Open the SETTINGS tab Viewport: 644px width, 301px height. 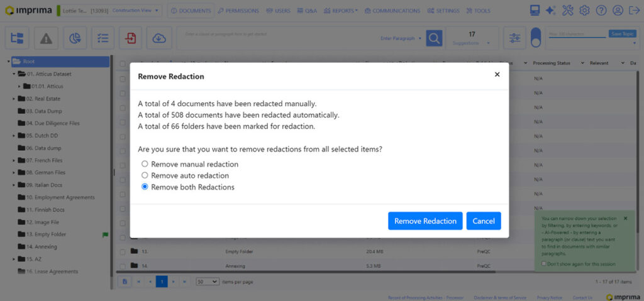point(443,11)
